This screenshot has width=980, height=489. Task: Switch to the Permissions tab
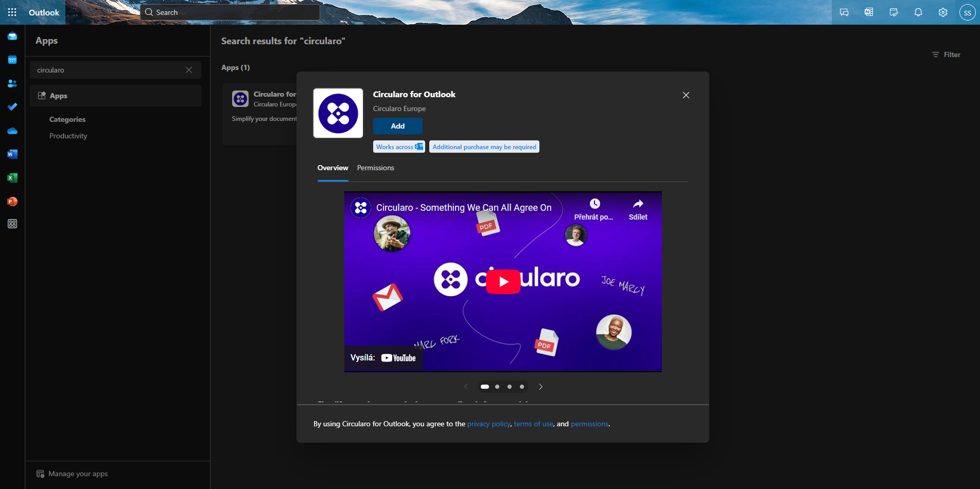375,168
